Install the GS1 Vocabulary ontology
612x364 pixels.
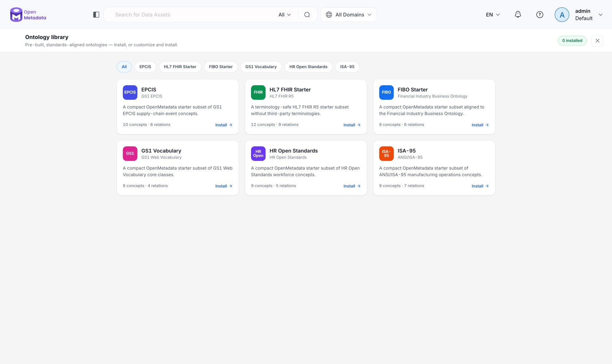224,186
